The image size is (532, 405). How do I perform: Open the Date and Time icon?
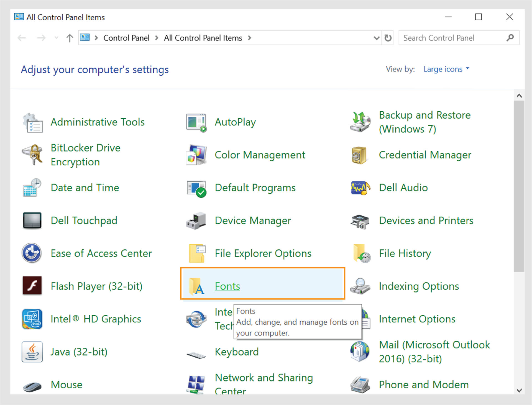[x=32, y=188]
